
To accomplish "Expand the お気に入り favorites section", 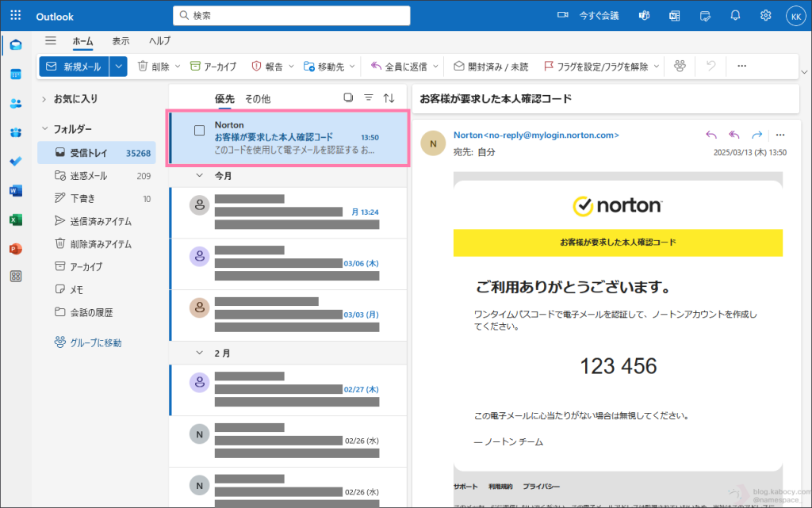I will click(x=44, y=99).
